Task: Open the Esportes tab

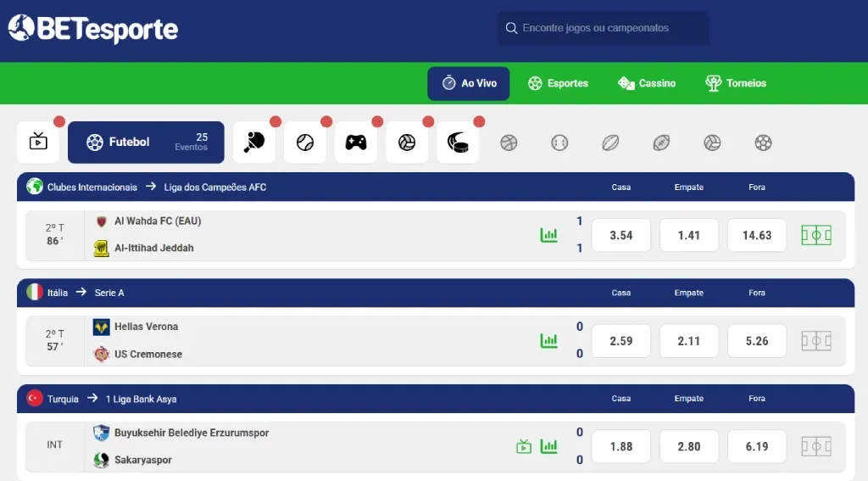Action: [x=558, y=83]
